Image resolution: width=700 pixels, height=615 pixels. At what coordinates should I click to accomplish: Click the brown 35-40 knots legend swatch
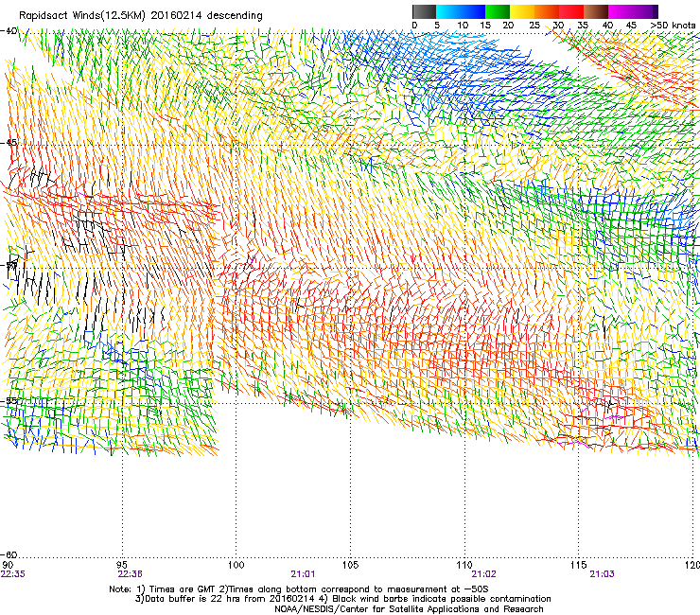coord(596,11)
